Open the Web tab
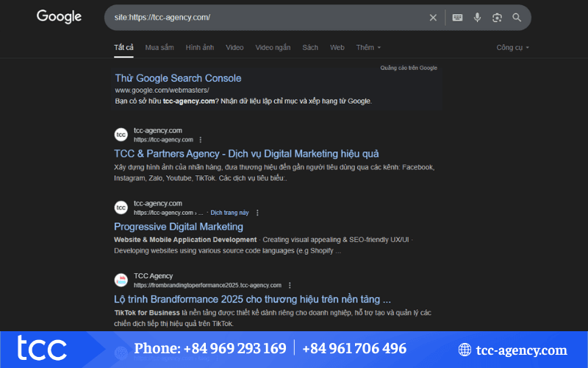588x368 pixels. pos(337,47)
